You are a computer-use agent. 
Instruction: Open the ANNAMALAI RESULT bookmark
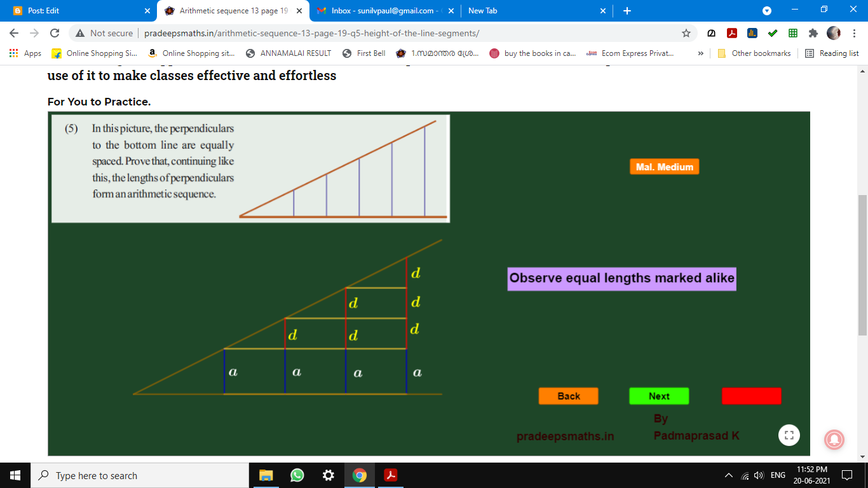(288, 53)
